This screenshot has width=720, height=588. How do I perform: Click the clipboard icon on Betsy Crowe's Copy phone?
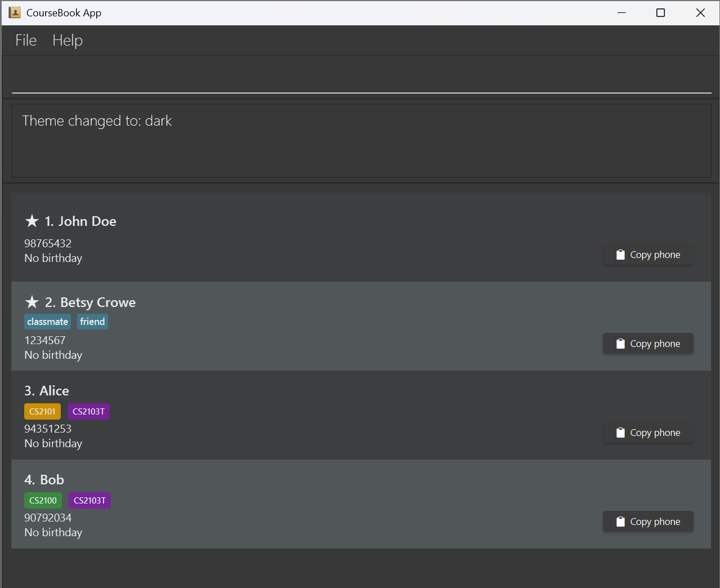click(620, 343)
